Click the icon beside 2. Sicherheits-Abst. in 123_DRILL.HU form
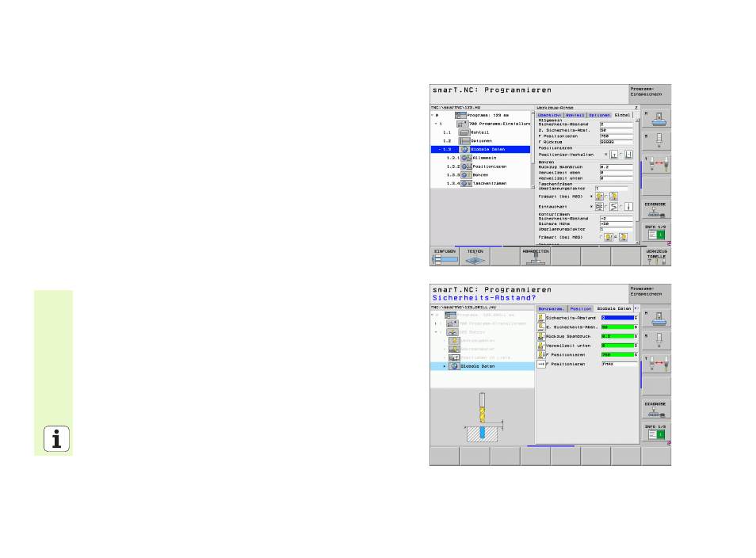This screenshot has width=756, height=558. (x=541, y=327)
